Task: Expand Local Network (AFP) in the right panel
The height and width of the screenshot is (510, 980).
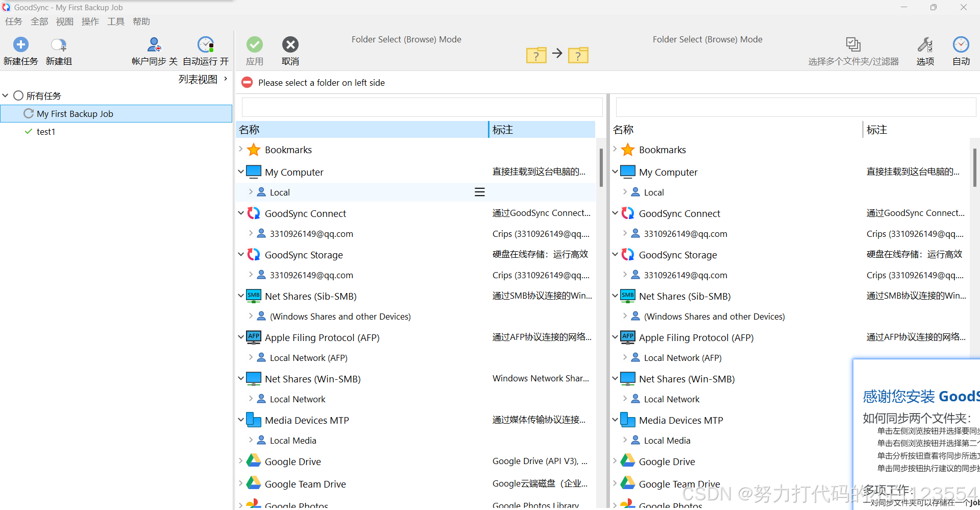Action: tap(625, 357)
